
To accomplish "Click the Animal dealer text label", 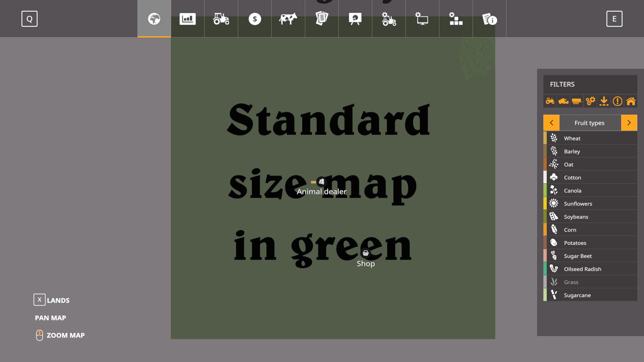I will 321,192.
